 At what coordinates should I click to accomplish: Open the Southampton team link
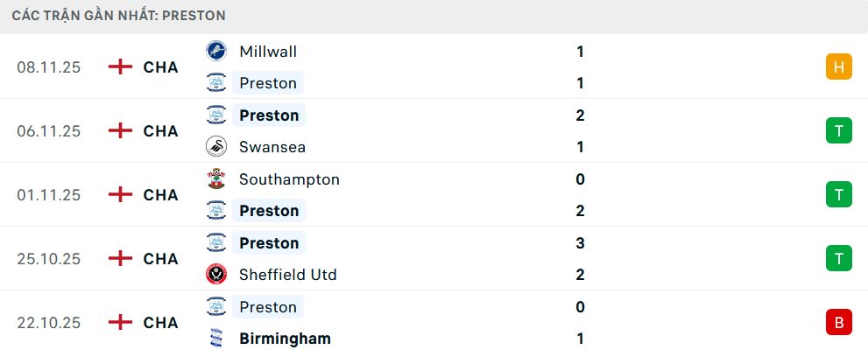click(x=289, y=179)
